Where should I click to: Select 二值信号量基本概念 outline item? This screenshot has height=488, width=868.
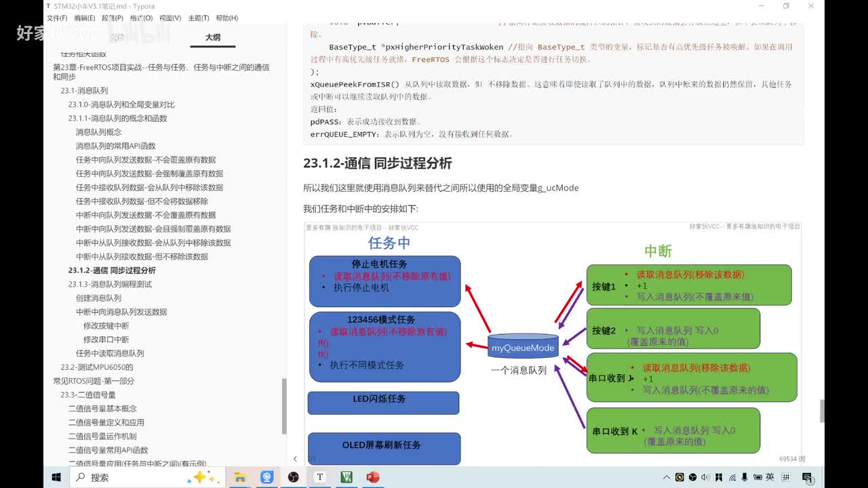point(102,409)
